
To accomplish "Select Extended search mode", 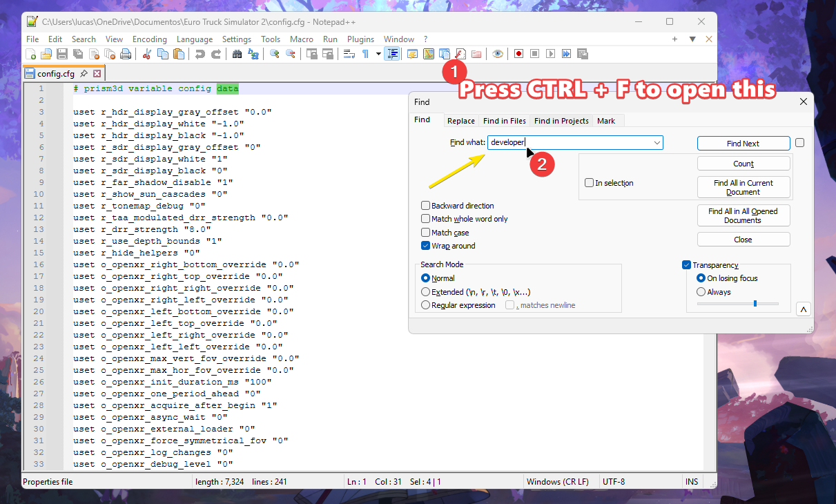I will click(425, 292).
